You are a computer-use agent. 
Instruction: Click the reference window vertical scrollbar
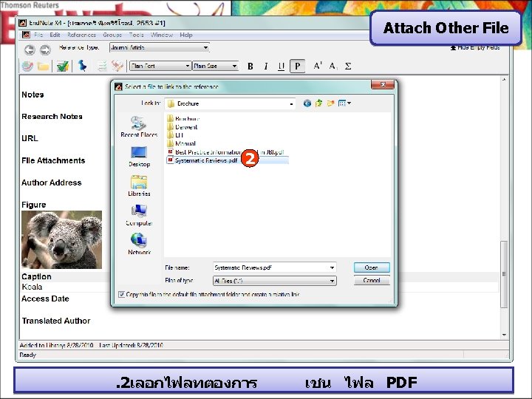504,273
